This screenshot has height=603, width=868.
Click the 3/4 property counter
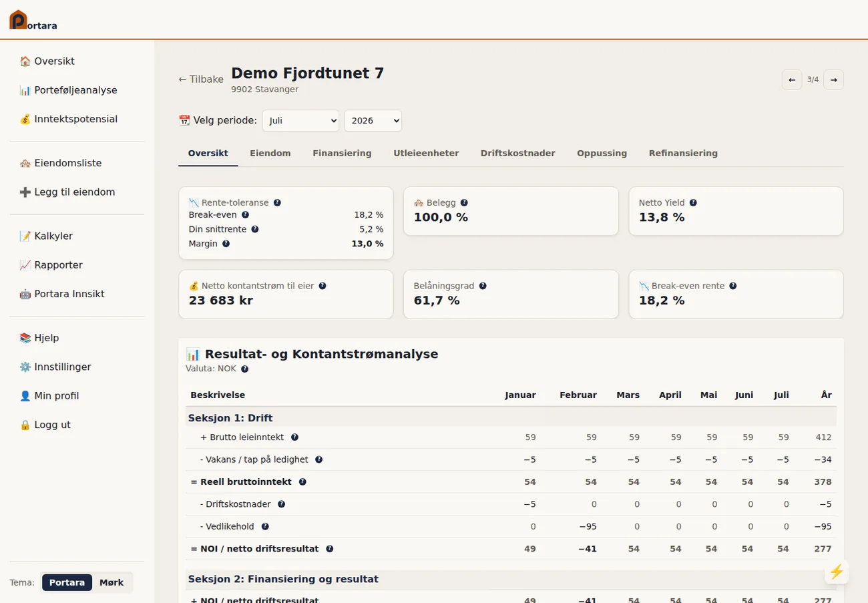coord(813,79)
